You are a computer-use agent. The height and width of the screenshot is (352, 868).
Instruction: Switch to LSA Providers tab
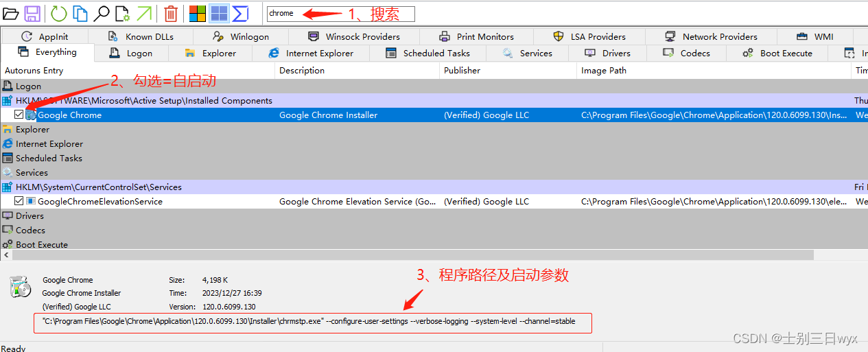589,36
